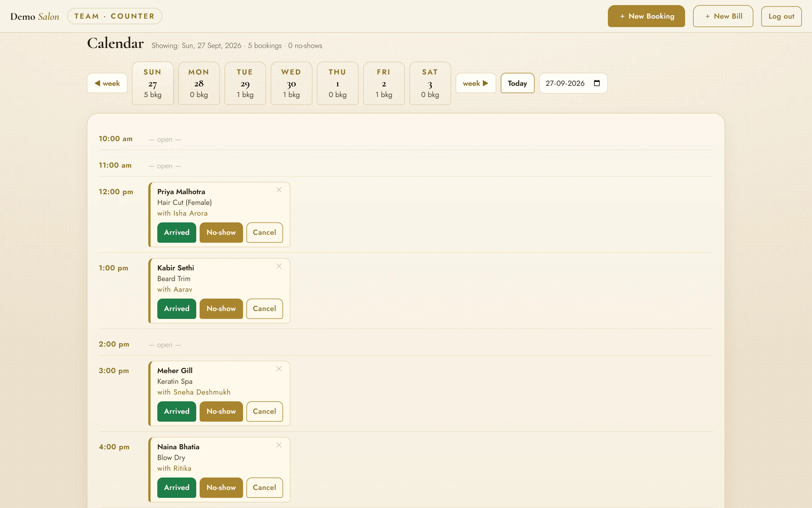This screenshot has width=812, height=508.
Task: Click the Kabir Sethi name
Action: pos(175,268)
